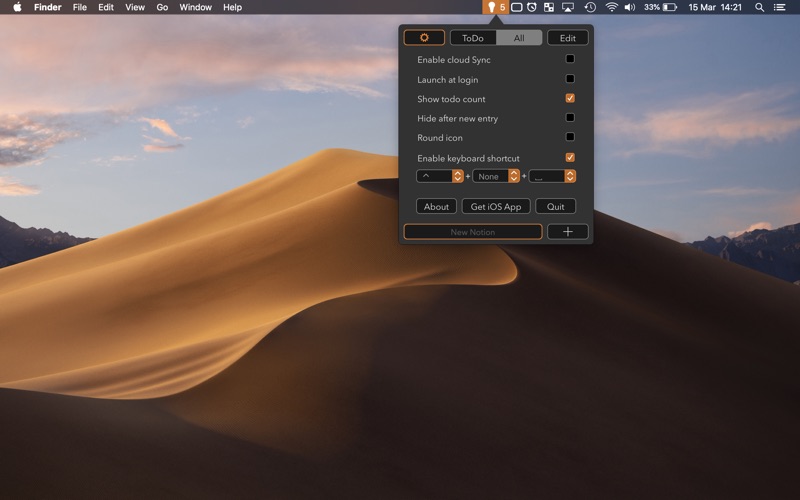
Task: Open the first shortcut modifier dropdown (^)
Action: click(440, 176)
